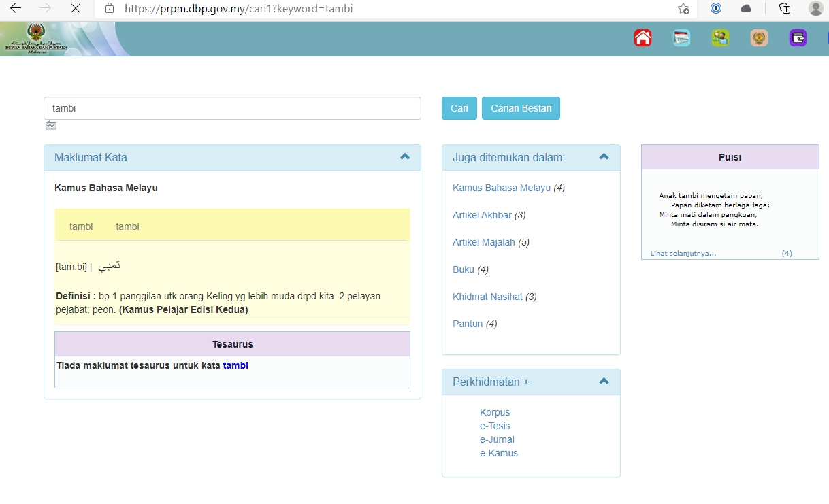Click Lihat selanjutnya in Puisi box

683,253
